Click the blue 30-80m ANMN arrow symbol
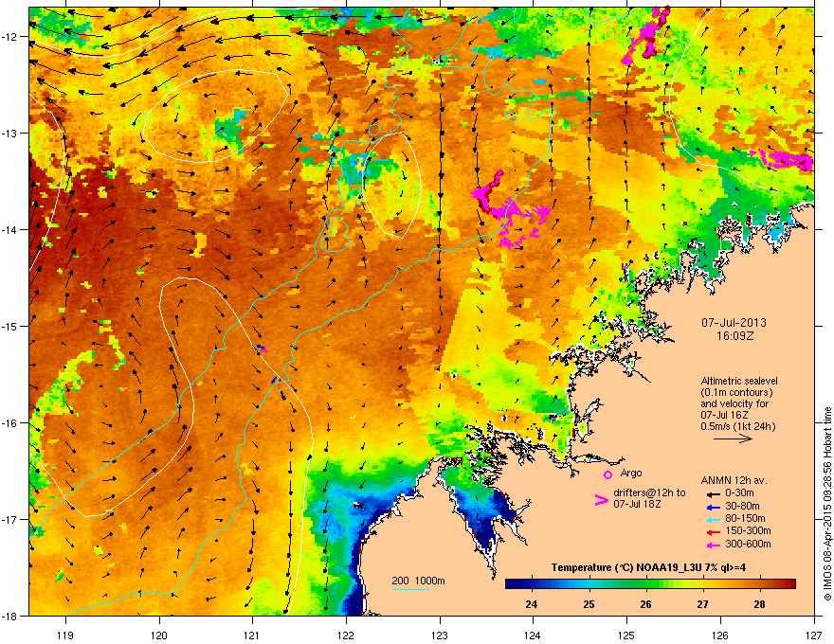 (x=714, y=507)
